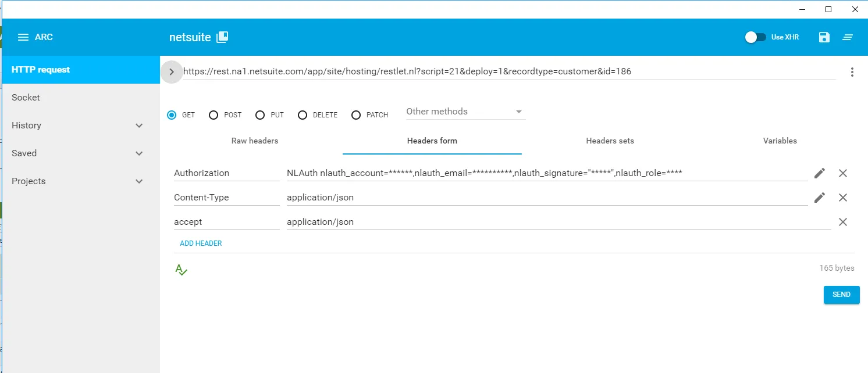Select the GET method radio

[x=172, y=115]
